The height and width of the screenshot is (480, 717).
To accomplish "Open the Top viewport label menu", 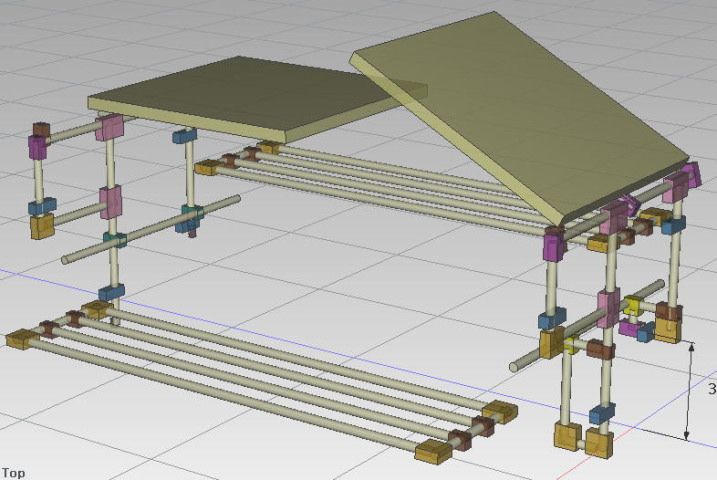I will click(13, 472).
